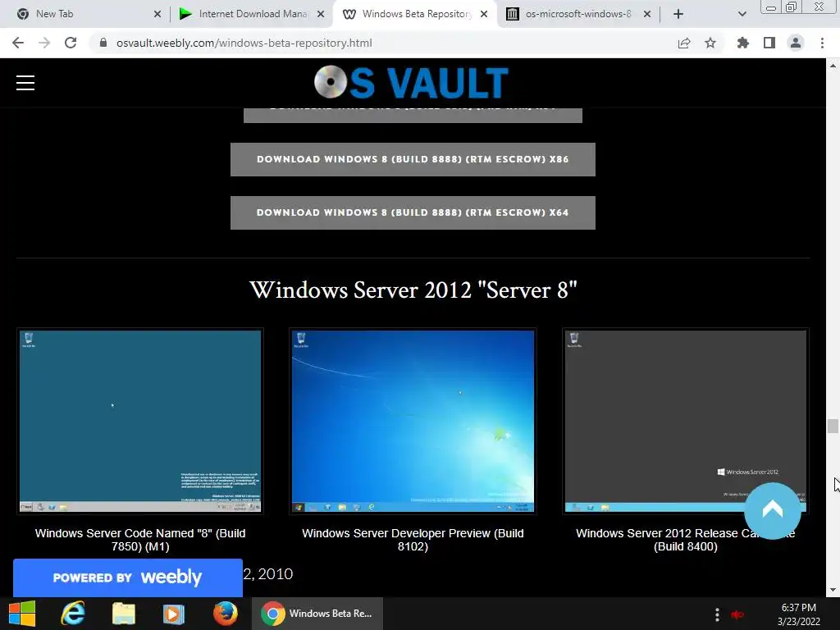Screen dimensions: 840x630
Task: View site security lock information
Action: click(x=103, y=43)
